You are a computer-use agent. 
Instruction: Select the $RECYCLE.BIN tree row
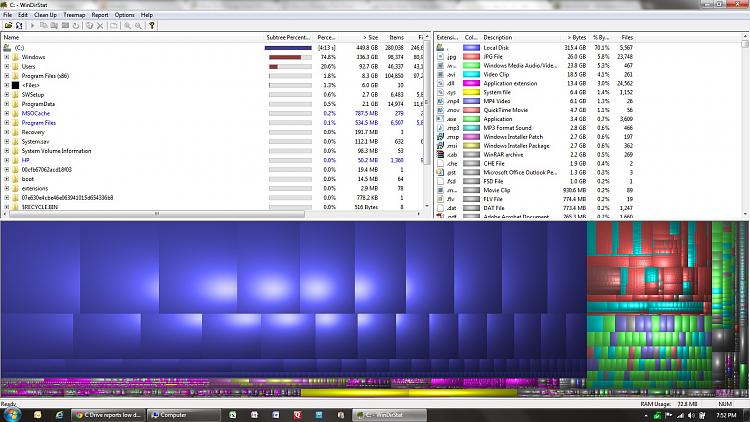pos(213,207)
